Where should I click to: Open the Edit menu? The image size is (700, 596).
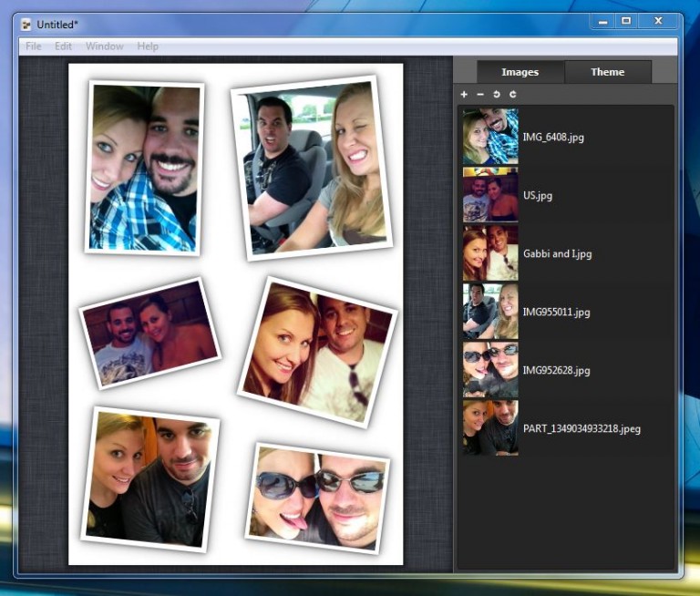pyautogui.click(x=63, y=46)
